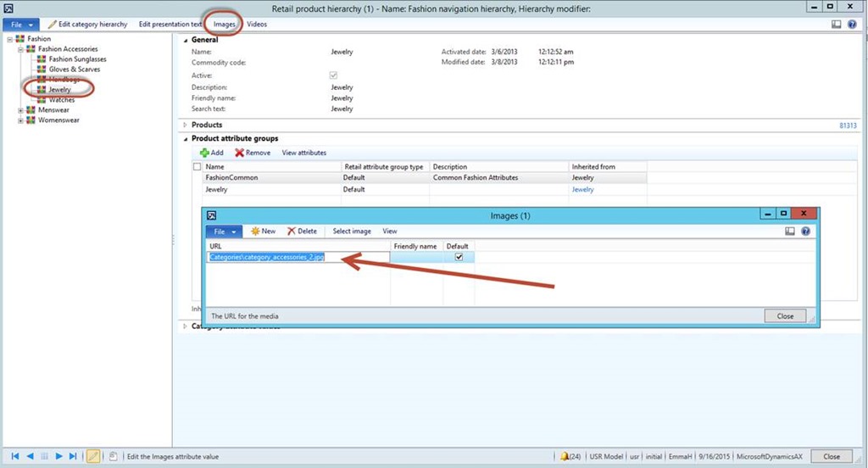Click the pencil edit mode icon
868x468 pixels.
pos(93,456)
